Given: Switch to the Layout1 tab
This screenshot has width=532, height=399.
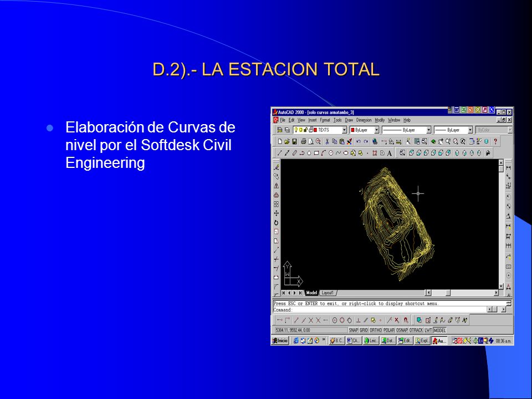Looking at the screenshot, I should 328,293.
